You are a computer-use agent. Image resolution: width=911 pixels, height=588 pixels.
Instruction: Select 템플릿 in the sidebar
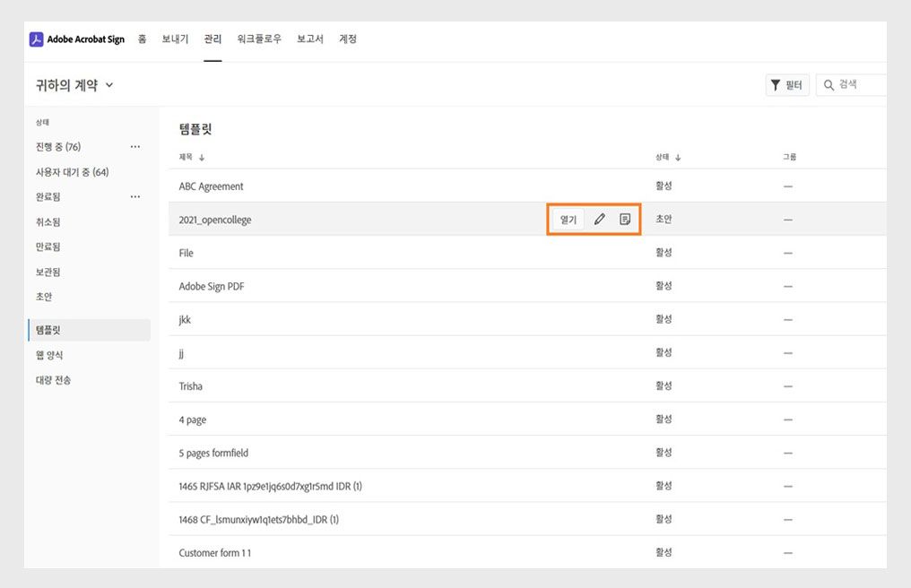(49, 329)
